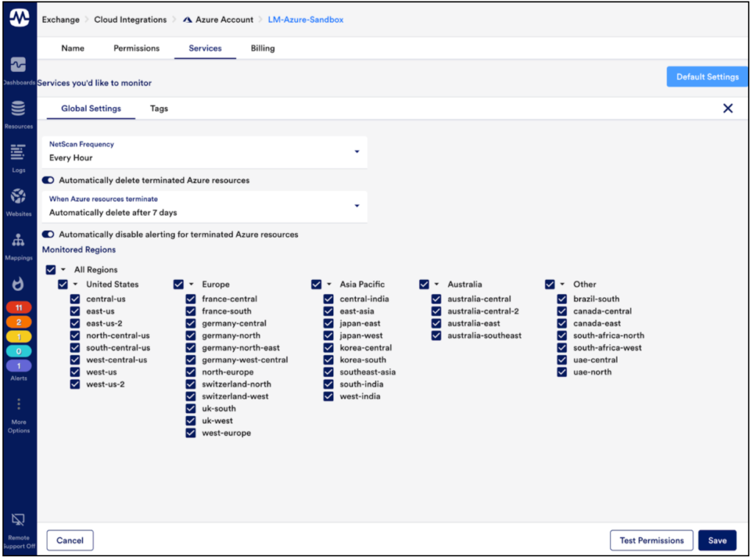Click the Remote Support Off icon
This screenshot has width=753, height=560.
tap(18, 520)
